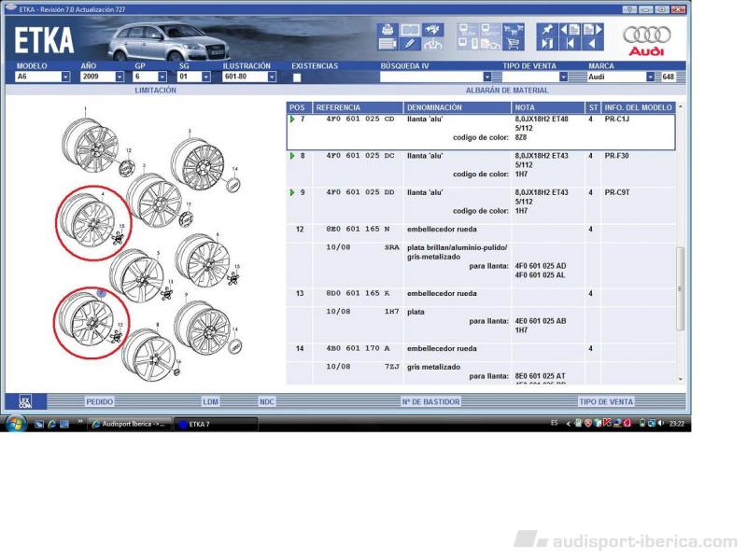747x560 pixels.
Task: Click the parts list scroll-down arrow
Action: coord(681,379)
